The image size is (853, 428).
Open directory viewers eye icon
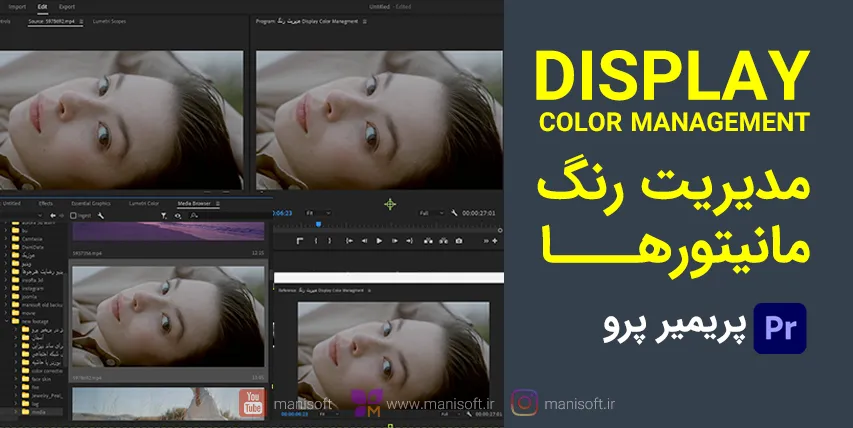tap(178, 216)
